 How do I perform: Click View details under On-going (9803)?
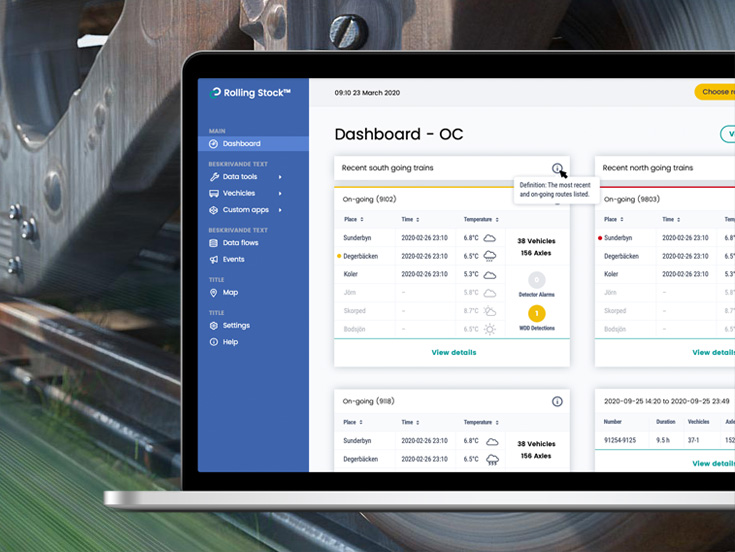pos(713,352)
